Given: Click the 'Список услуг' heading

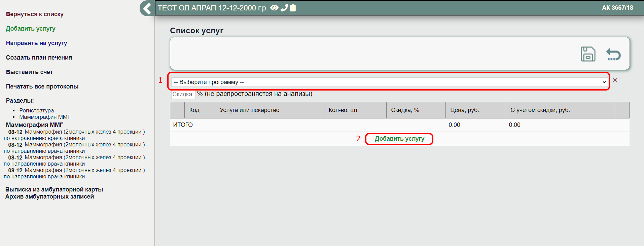Looking at the screenshot, I should coord(196,31).
